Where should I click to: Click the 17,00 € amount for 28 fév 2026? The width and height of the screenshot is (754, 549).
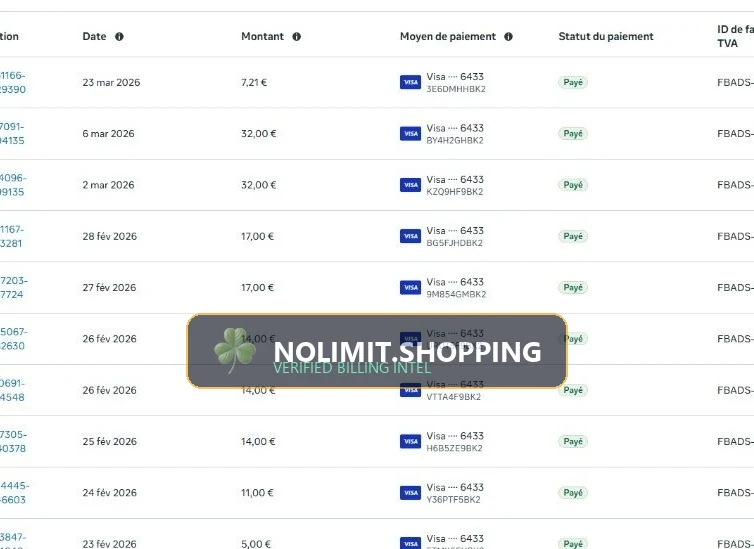tap(257, 236)
